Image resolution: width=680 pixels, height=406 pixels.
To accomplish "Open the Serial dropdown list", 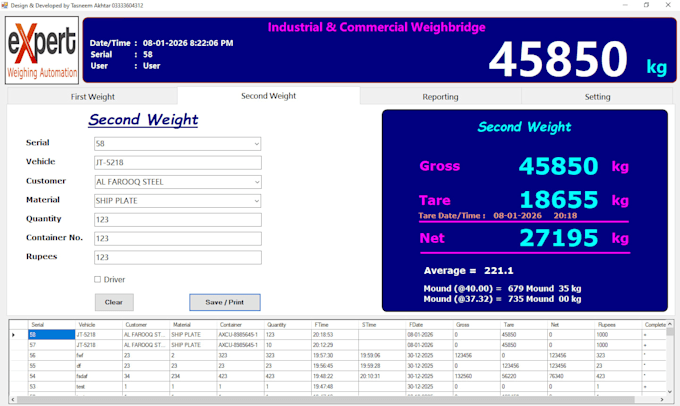I will pyautogui.click(x=256, y=144).
